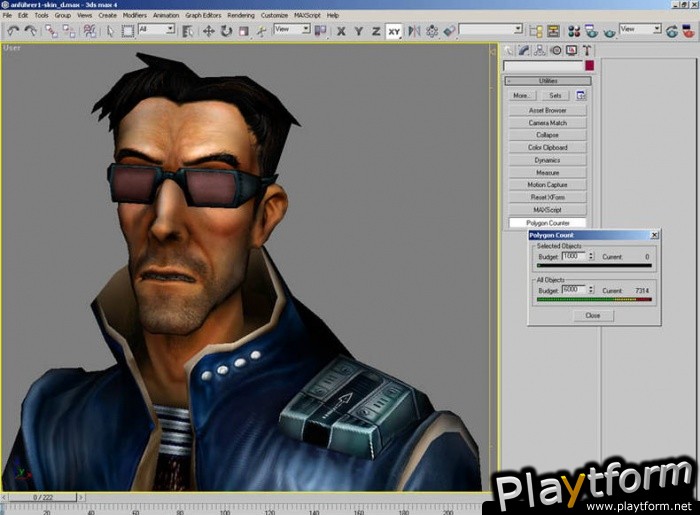
Task: Open Schematic View from toolbar
Action: pyautogui.click(x=554, y=31)
